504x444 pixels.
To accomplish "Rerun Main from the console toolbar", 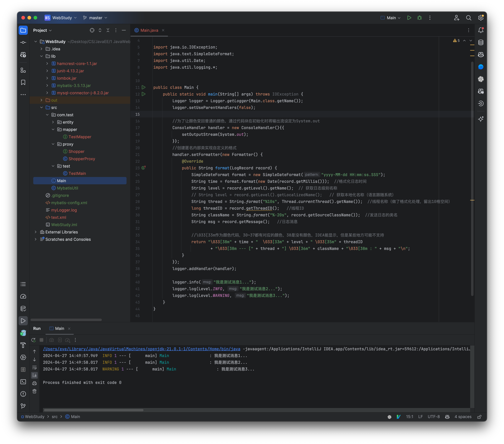I will [34, 340].
